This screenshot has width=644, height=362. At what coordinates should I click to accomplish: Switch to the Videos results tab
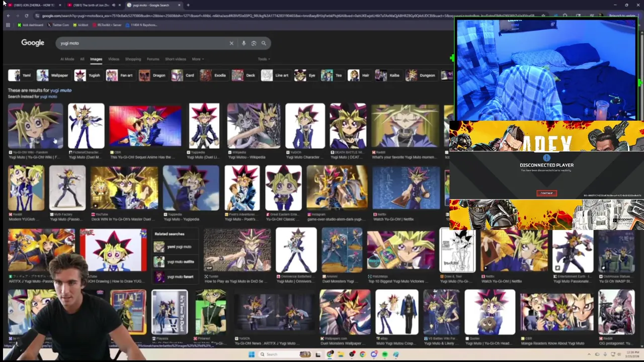pyautogui.click(x=114, y=59)
